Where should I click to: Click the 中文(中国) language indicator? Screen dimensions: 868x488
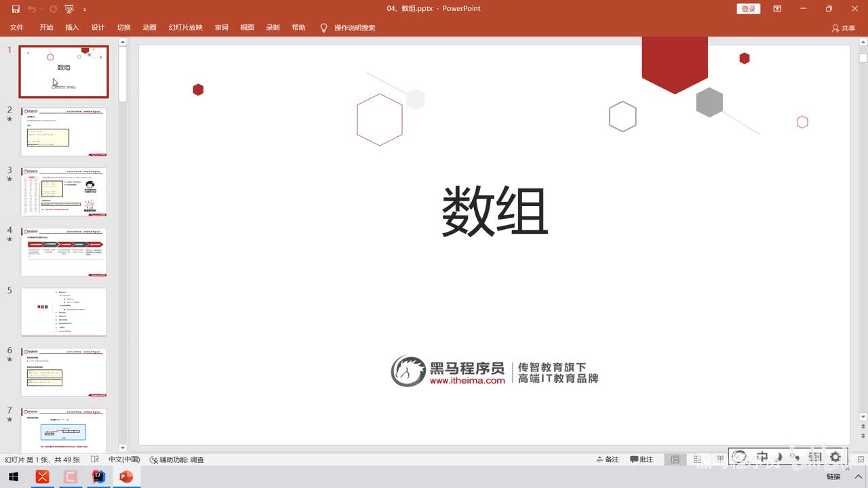tap(123, 460)
